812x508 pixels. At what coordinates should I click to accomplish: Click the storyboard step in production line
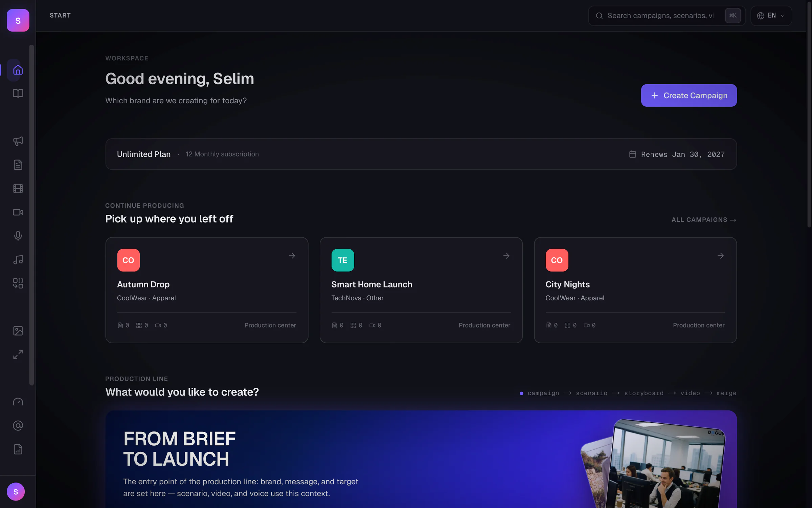(x=644, y=393)
